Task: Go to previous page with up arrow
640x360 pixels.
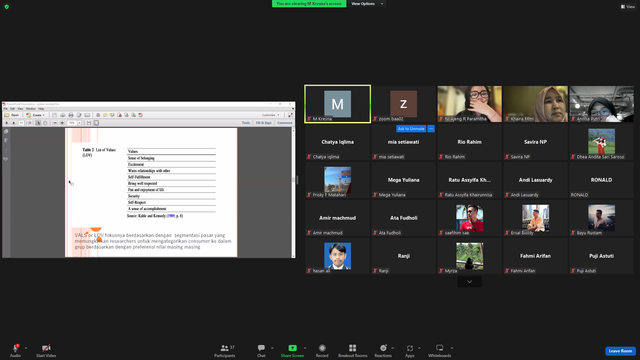Action: 7,123
